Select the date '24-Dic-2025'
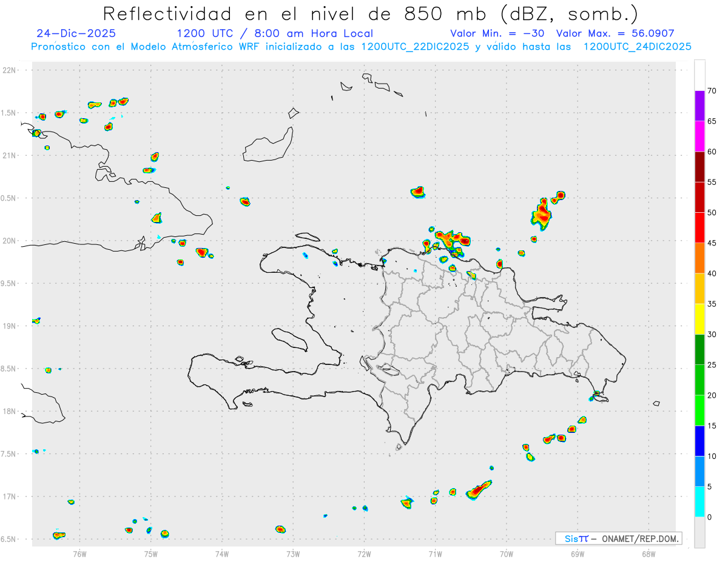Image resolution: width=728 pixels, height=562 pixels. [76, 33]
